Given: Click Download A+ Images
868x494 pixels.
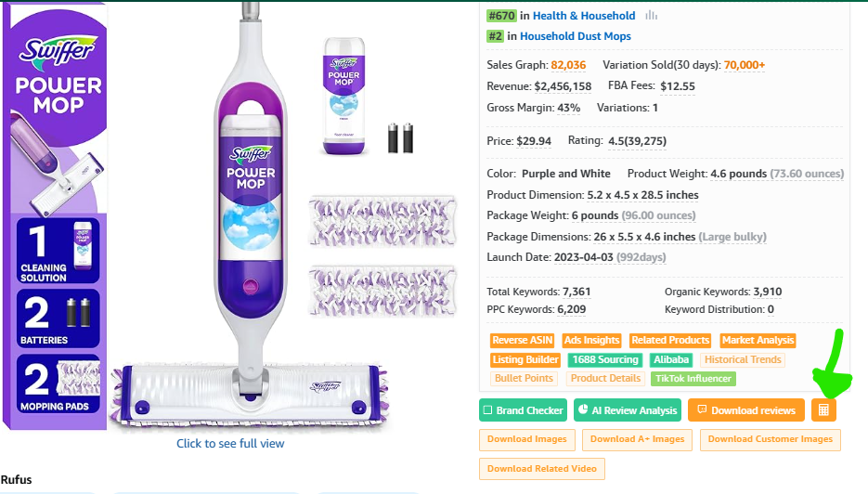Looking at the screenshot, I should point(637,439).
